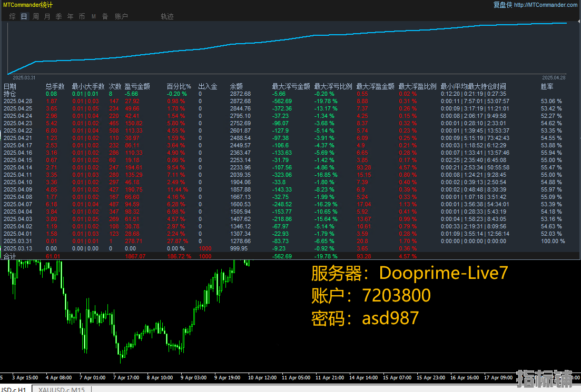Click the blue equity curve line

pyautogui.click(x=287, y=39)
